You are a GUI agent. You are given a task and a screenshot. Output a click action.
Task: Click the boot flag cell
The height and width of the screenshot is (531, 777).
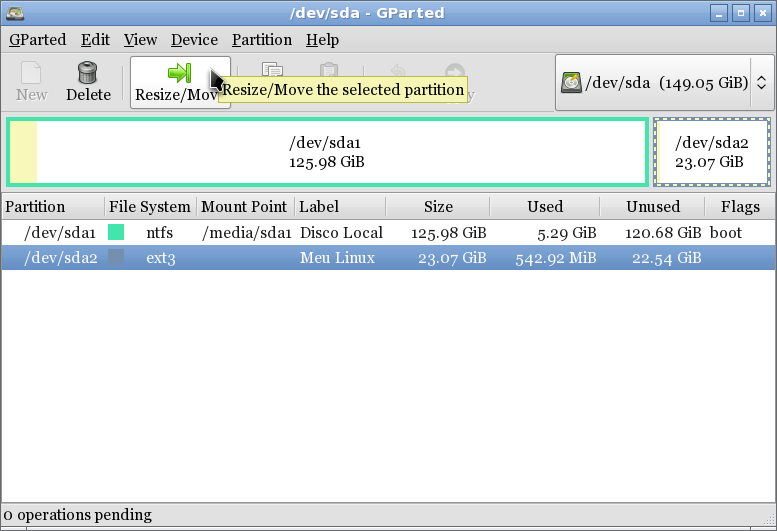725,233
